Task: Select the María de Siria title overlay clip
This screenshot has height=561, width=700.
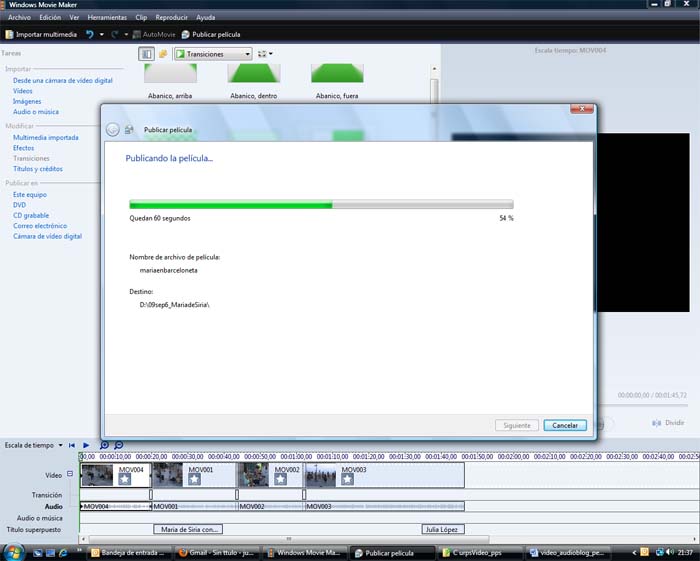Action: pyautogui.click(x=188, y=529)
